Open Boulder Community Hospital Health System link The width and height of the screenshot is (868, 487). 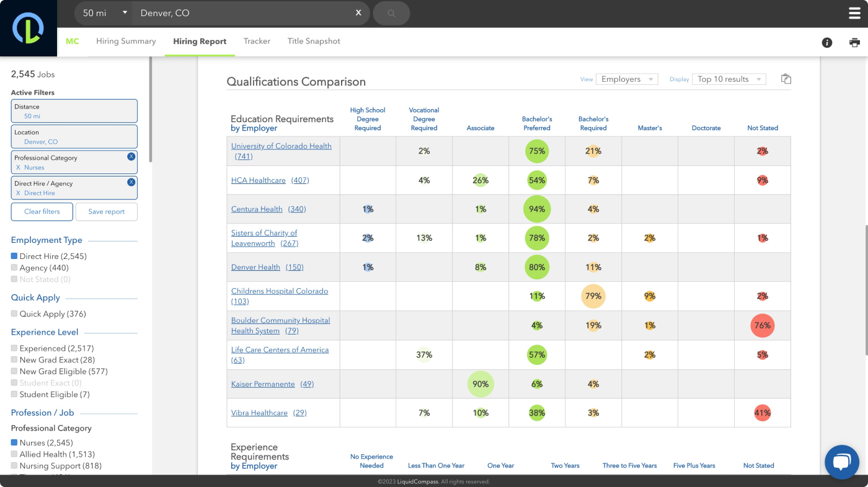[x=281, y=325]
